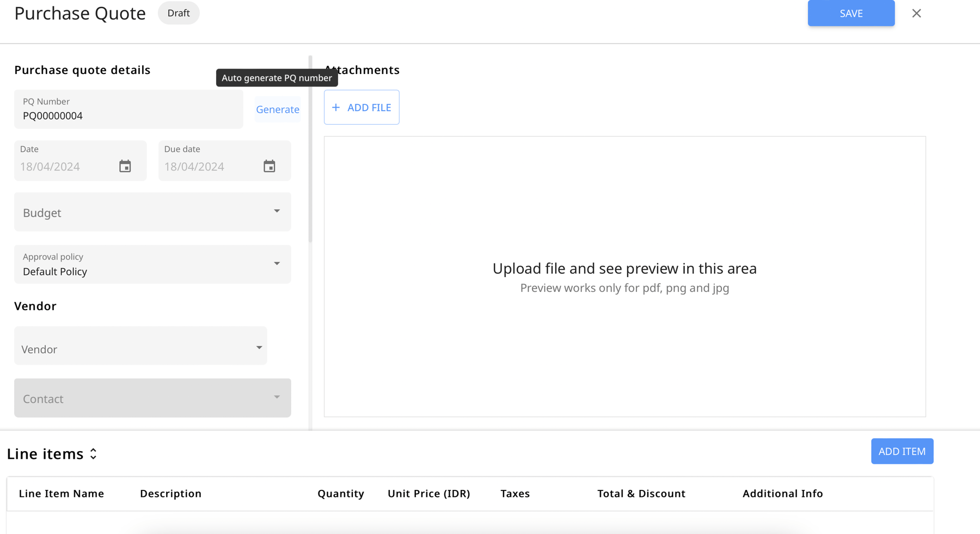Click the Unit Price (IDR) column header

[x=429, y=493]
